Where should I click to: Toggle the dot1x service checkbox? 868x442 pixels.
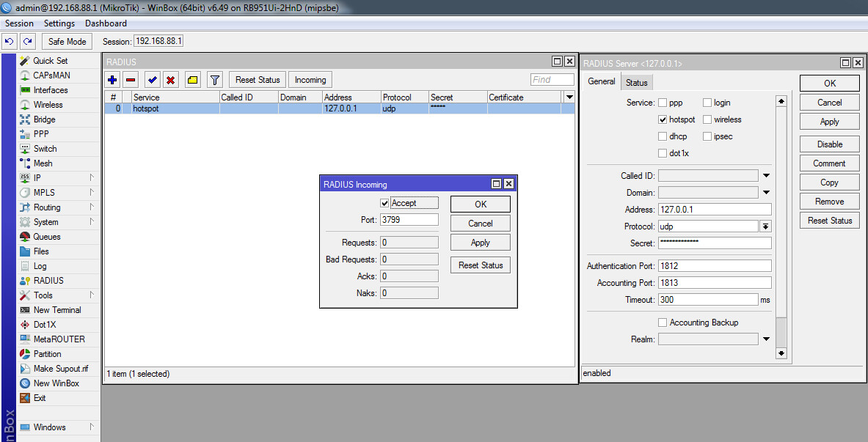click(x=663, y=153)
